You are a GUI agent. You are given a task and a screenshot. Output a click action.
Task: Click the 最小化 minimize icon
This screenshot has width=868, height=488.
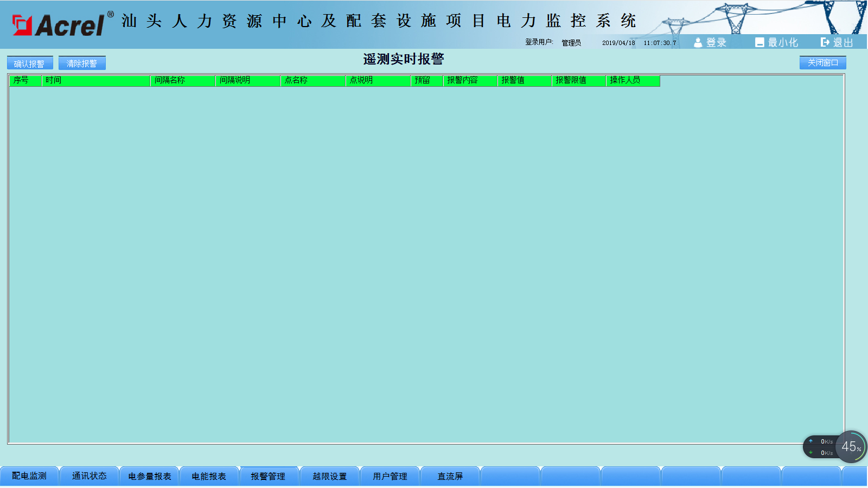pos(759,42)
